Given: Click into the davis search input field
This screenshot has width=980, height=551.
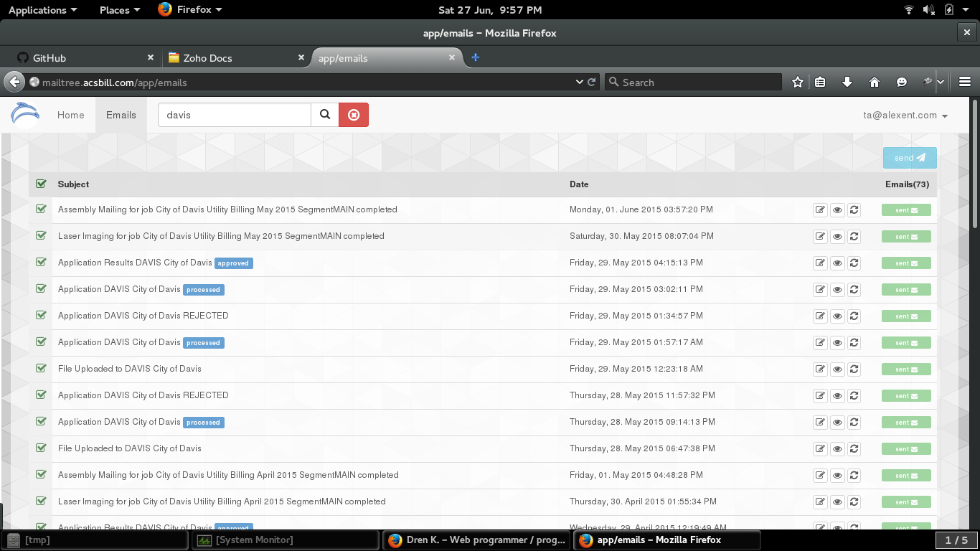Looking at the screenshot, I should (235, 115).
